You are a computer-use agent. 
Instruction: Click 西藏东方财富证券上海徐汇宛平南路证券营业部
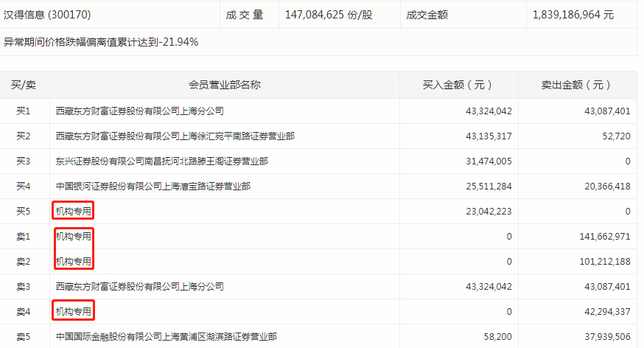pyautogui.click(x=175, y=136)
